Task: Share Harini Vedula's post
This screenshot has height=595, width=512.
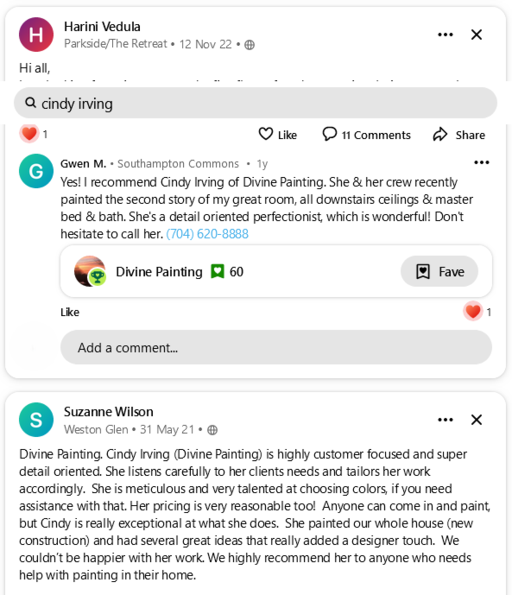Action: [x=459, y=134]
